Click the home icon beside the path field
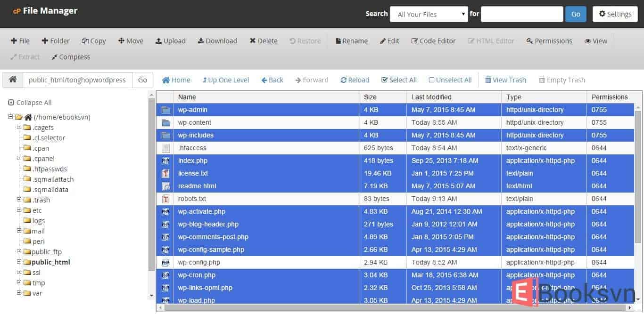This screenshot has width=644, height=314. coord(13,80)
